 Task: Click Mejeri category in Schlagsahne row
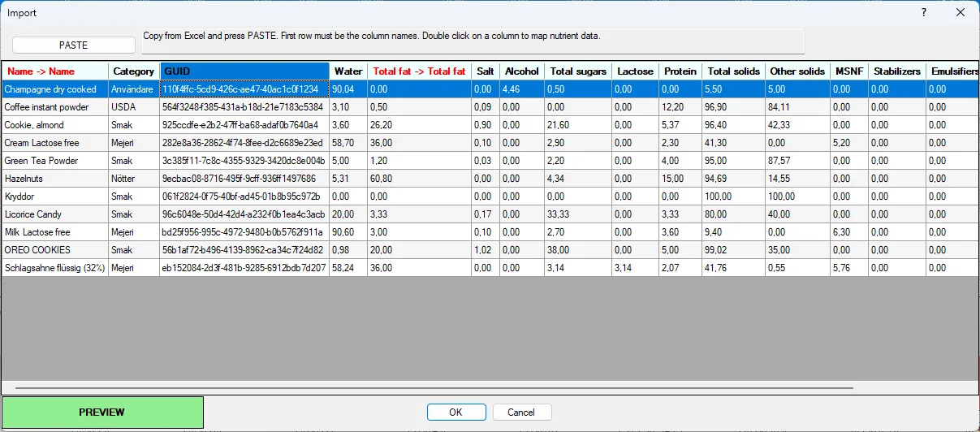click(x=133, y=268)
